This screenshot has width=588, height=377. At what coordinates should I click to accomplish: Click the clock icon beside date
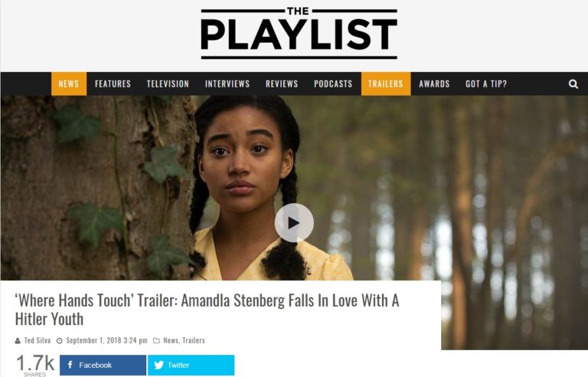[59, 340]
